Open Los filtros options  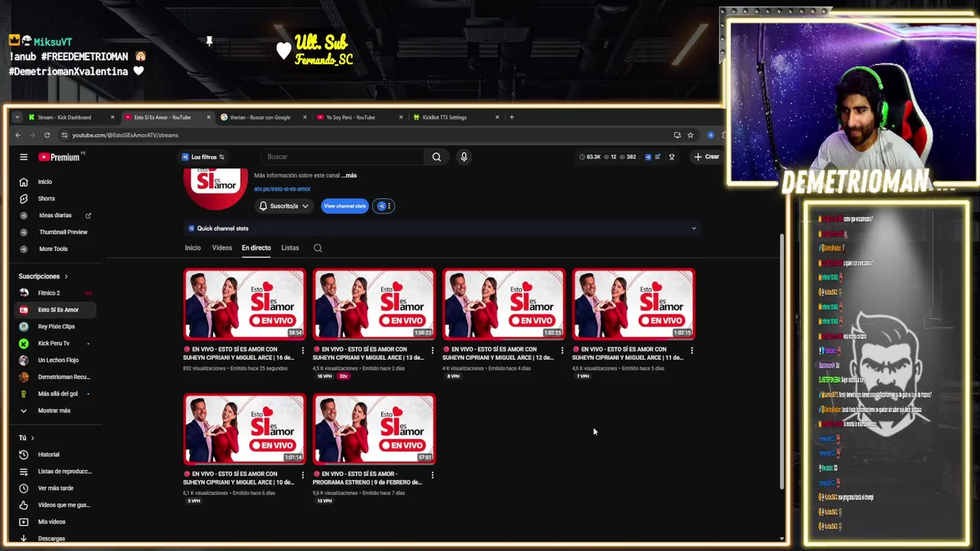203,157
